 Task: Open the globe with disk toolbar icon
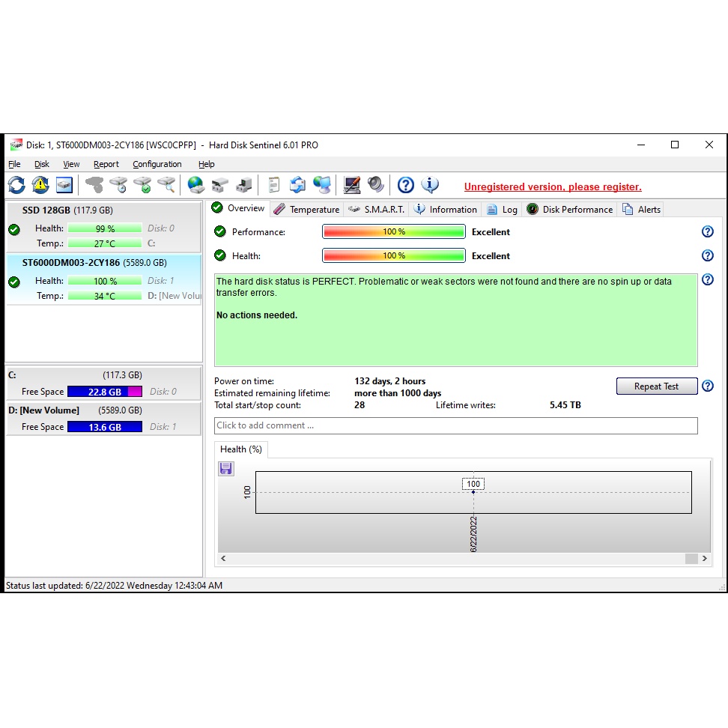click(x=195, y=184)
